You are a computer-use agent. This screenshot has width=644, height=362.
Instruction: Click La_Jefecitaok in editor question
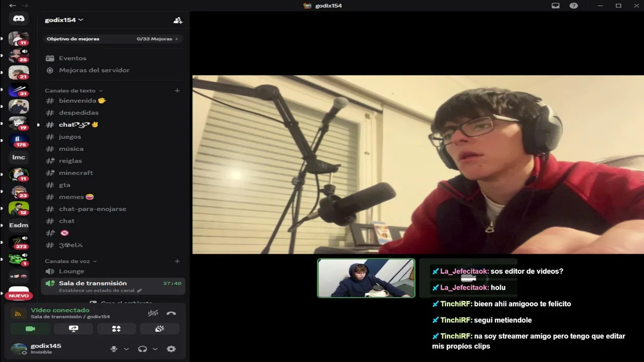[x=464, y=271]
